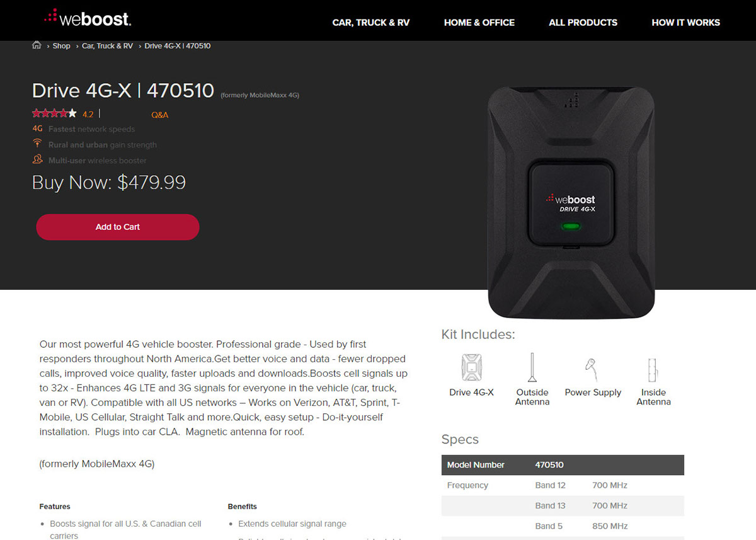Switch to the All Products section
The height and width of the screenshot is (540, 756).
[583, 22]
